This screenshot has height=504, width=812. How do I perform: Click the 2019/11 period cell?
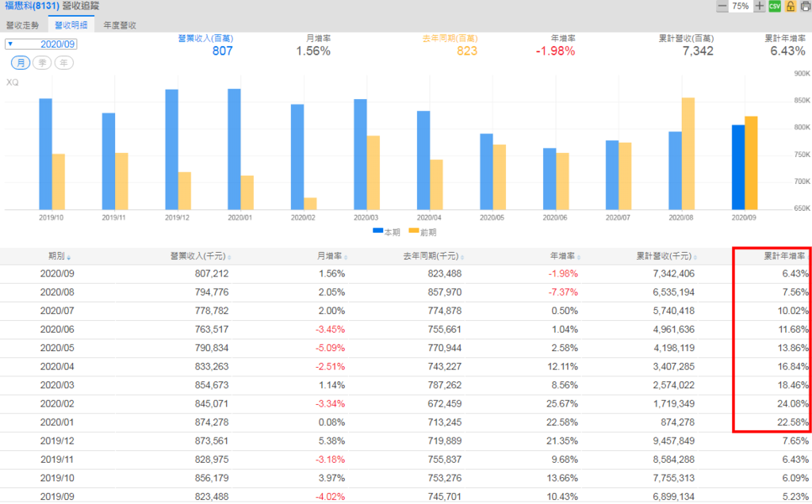[x=57, y=460]
